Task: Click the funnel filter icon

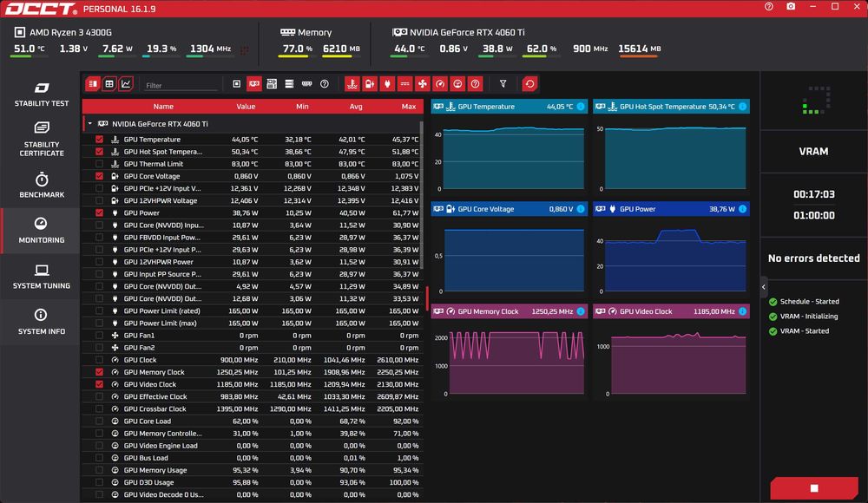Action: tap(503, 84)
